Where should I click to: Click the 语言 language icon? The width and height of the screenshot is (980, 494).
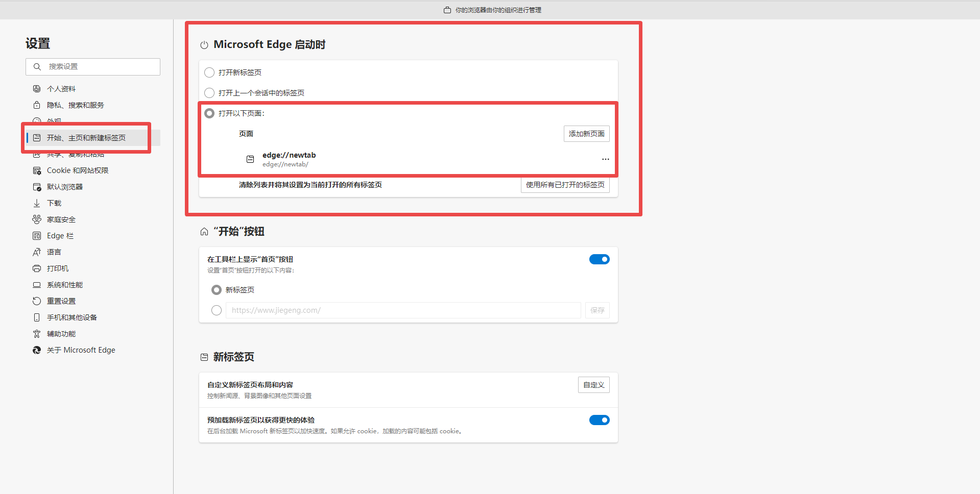point(37,252)
